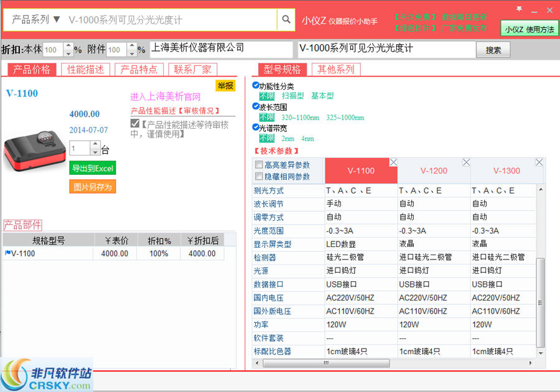Click the 搜索 button

(493, 50)
